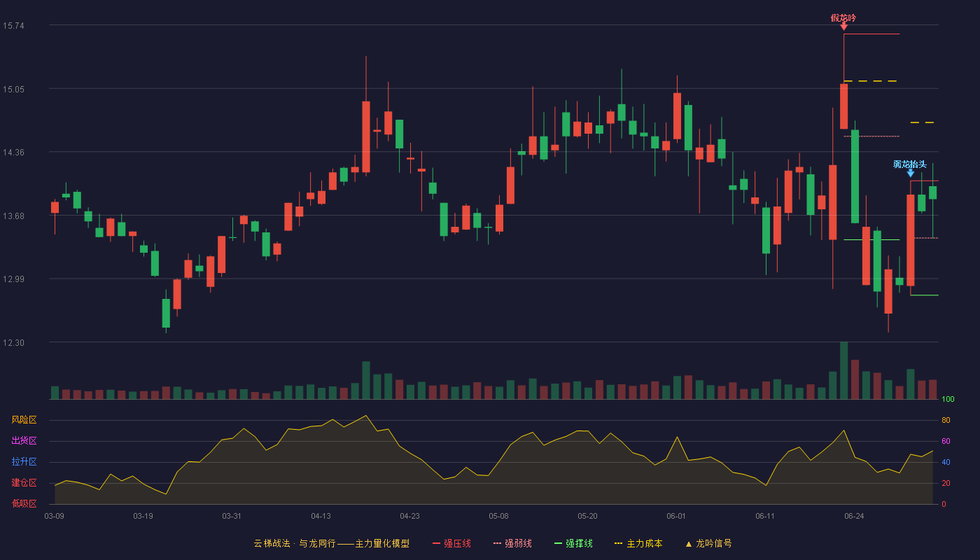Click the 15.05 price axis label
Screen dimensions: 980x560
[x=13, y=89]
